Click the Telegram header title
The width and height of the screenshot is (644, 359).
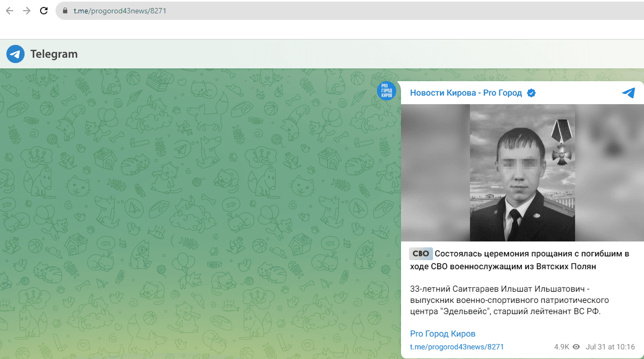[54, 54]
